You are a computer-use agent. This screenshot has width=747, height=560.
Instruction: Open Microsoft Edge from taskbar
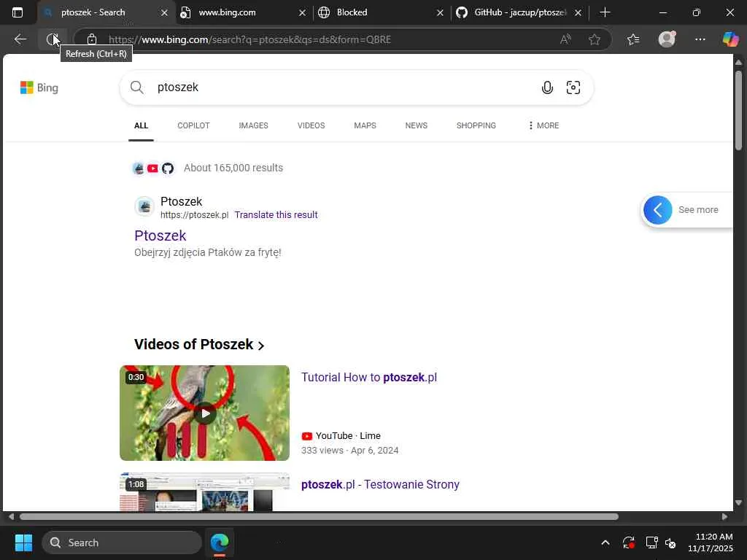tap(220, 542)
